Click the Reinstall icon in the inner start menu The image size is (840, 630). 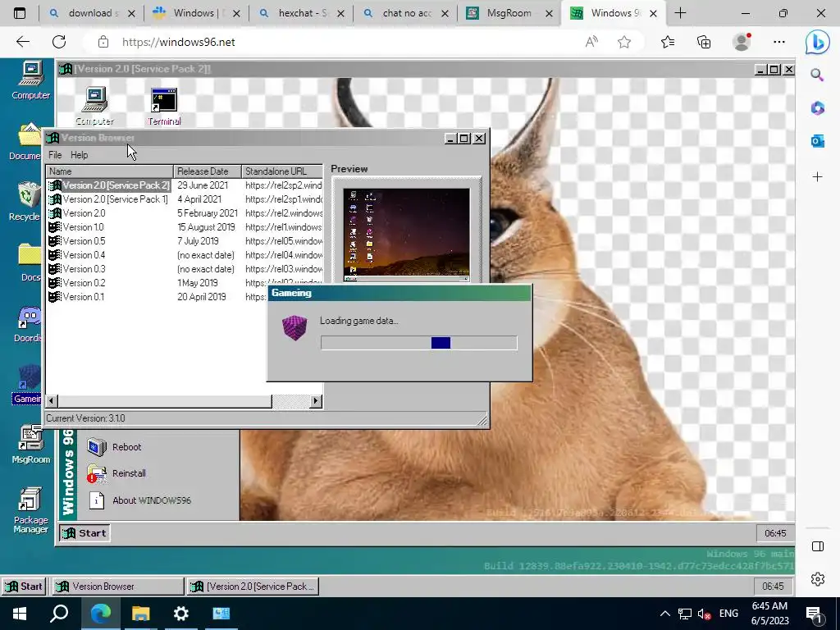[x=97, y=473]
